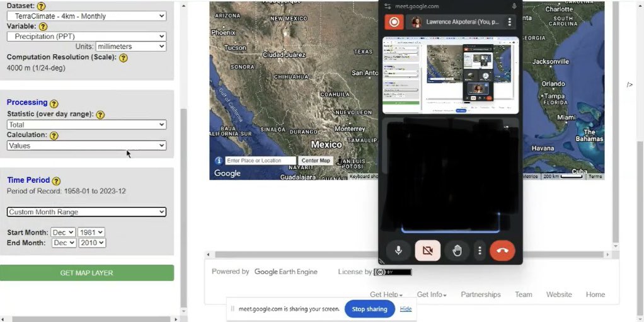Click the Google Earth Engine logo link
Image resolution: width=644 pixels, height=322 pixels.
286,272
